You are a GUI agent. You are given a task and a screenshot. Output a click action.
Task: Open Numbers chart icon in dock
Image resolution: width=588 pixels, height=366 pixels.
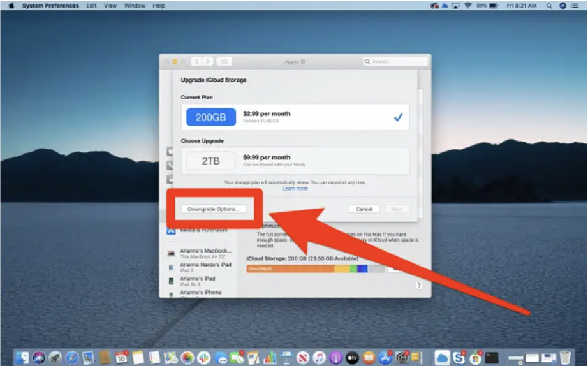(270, 358)
